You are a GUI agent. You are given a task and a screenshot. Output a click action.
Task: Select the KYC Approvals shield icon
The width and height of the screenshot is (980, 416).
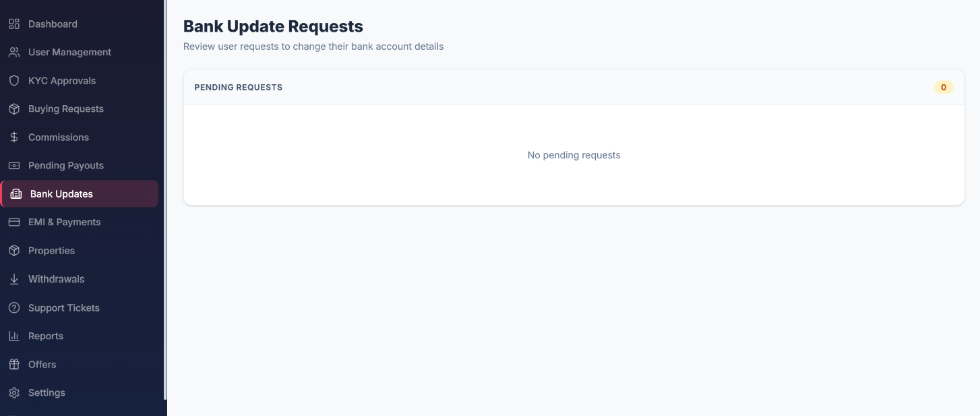(x=14, y=81)
